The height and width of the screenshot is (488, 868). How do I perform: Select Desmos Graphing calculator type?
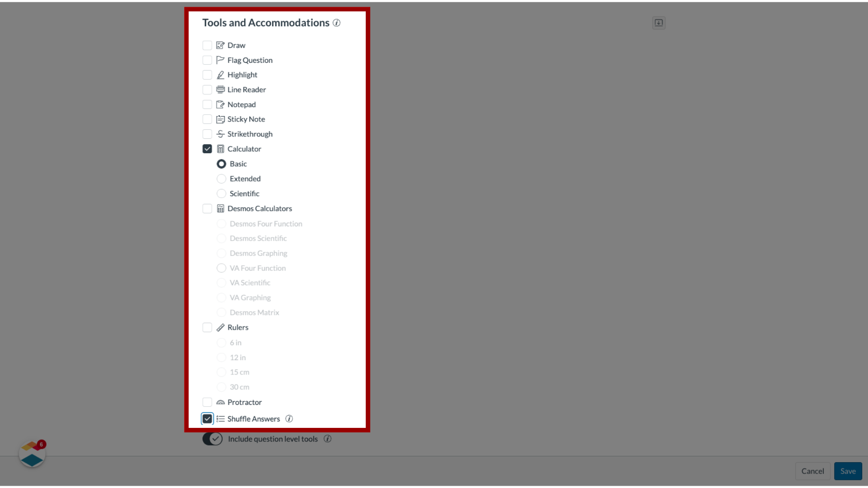point(221,253)
